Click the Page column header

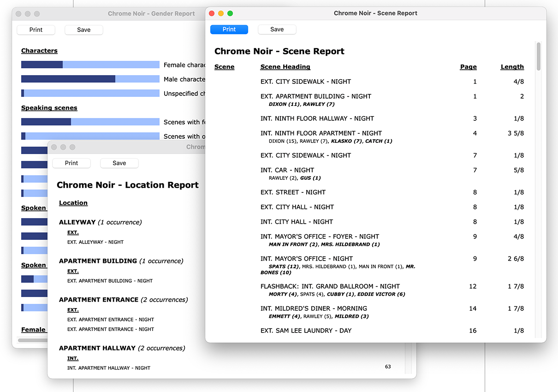tap(468, 67)
